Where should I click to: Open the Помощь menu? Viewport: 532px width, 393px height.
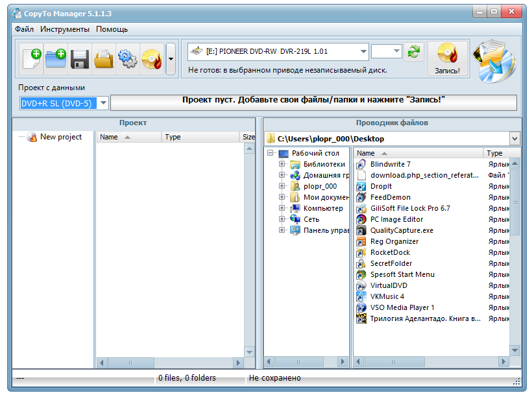[x=112, y=29]
